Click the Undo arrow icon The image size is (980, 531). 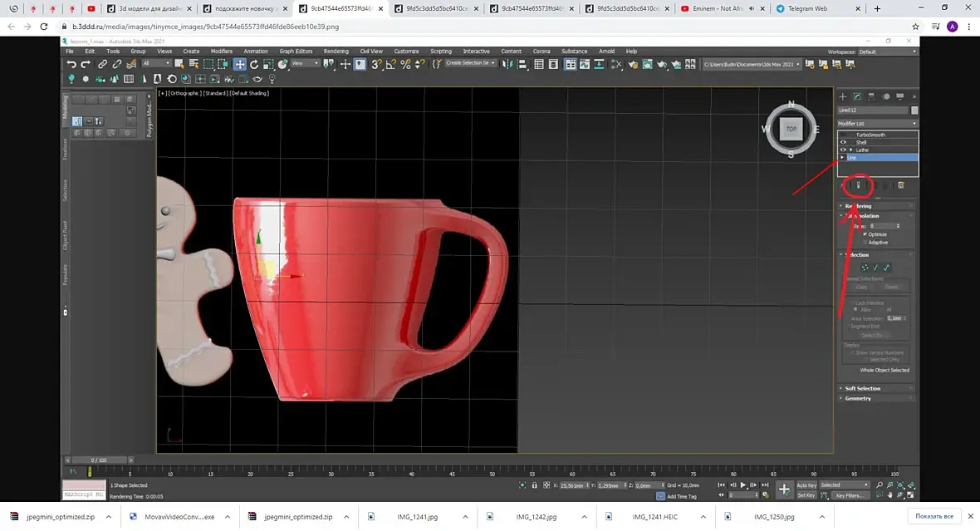(71, 64)
